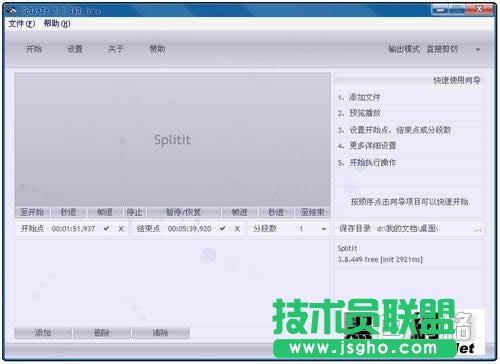Clear end point with X icon
Screen dimensions: 500x364
[237, 229]
